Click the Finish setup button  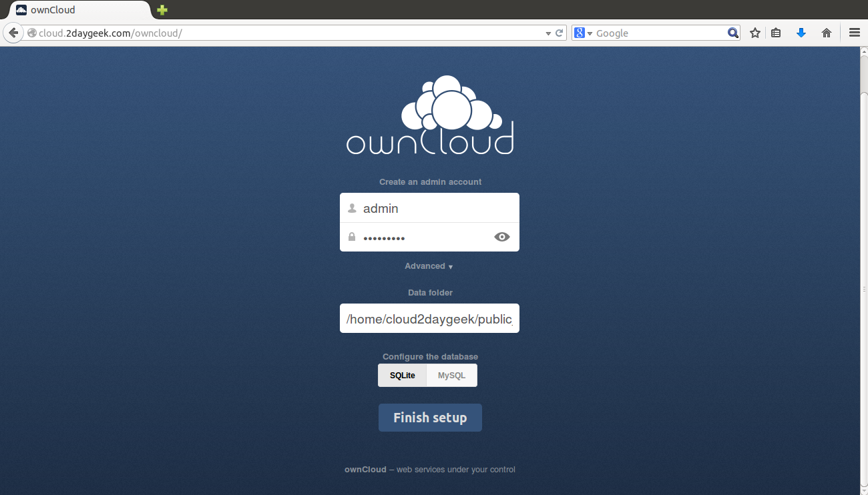[x=430, y=418]
